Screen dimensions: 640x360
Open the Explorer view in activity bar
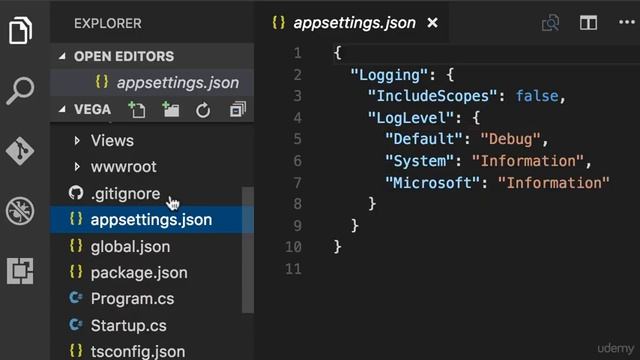[x=20, y=31]
